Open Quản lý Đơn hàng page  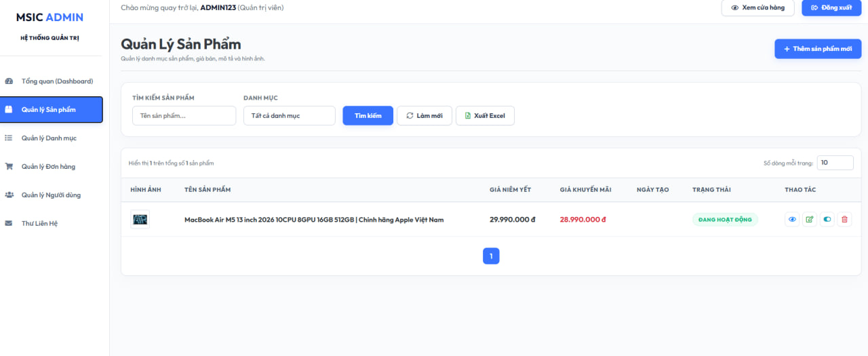coord(52,166)
